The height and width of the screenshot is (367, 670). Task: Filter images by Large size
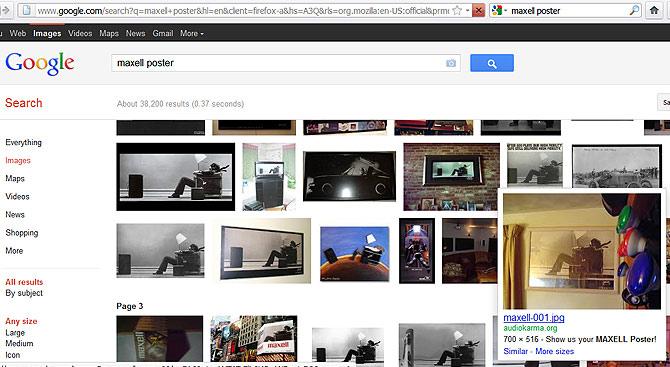15,332
